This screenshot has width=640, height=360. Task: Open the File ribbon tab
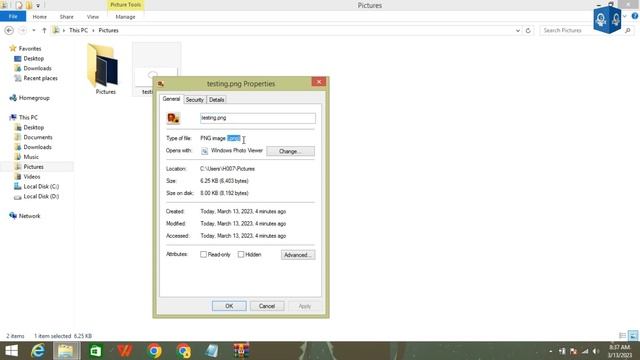pos(13,17)
